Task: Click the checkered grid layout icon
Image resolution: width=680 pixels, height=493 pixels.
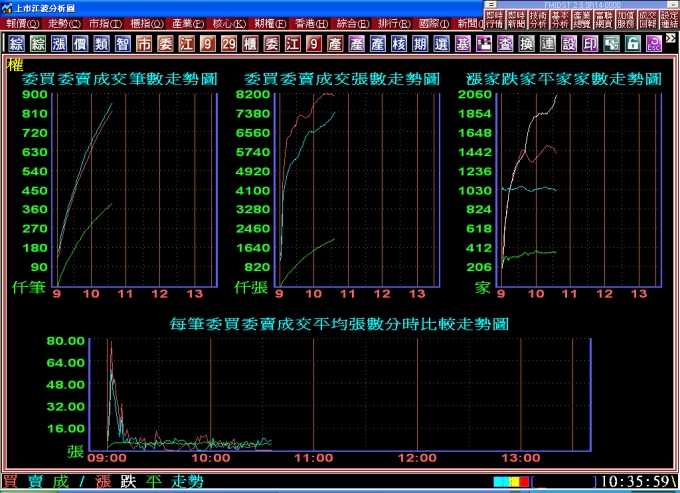Action: click(x=484, y=44)
